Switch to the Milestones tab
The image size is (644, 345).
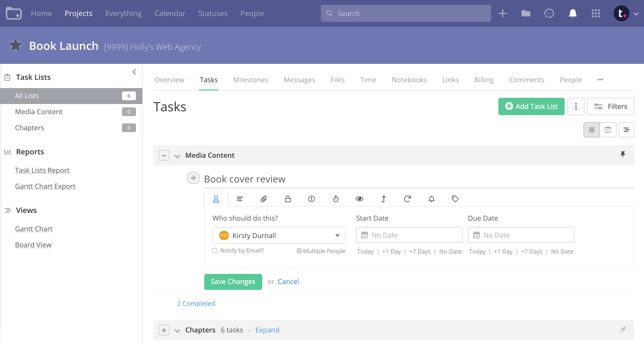click(x=251, y=79)
